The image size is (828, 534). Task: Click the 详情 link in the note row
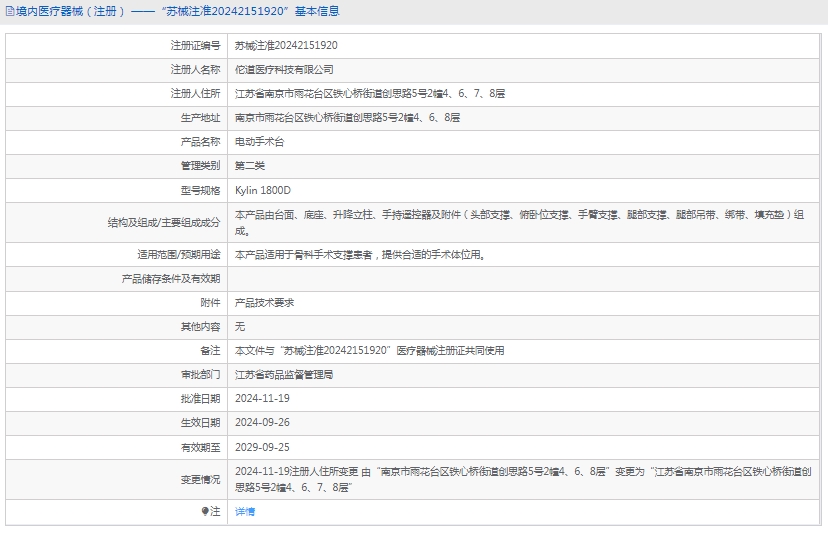click(245, 511)
